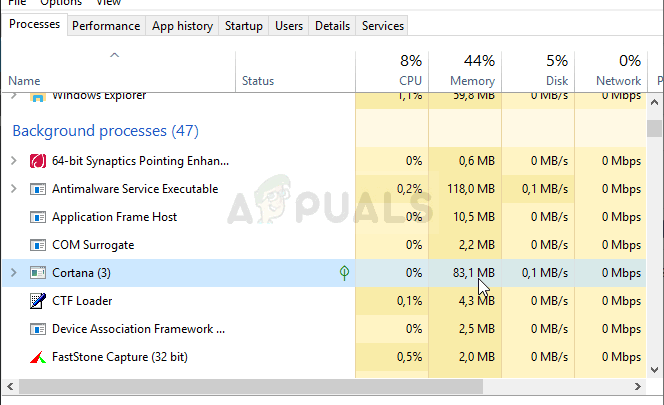This screenshot has width=664, height=405.
Task: Expand the Synaptics Pointing Enhancer process
Action: tap(13, 160)
